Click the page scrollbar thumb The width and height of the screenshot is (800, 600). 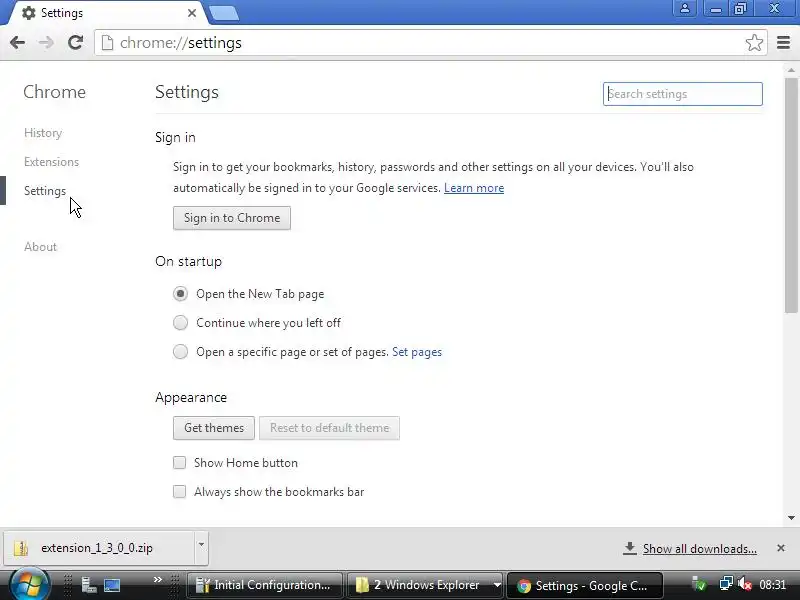[791, 195]
